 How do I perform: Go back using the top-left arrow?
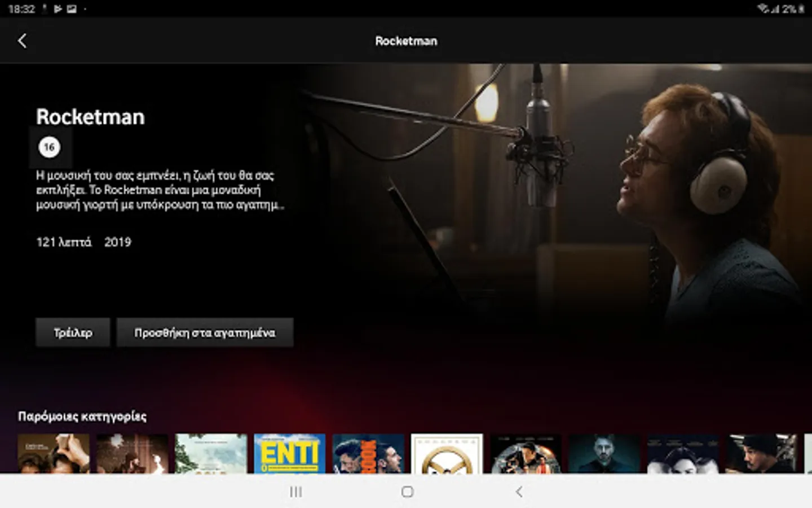coord(22,41)
